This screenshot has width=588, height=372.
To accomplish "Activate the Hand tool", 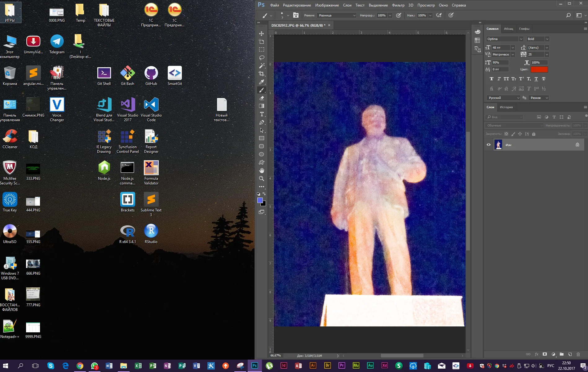I will pos(262,170).
